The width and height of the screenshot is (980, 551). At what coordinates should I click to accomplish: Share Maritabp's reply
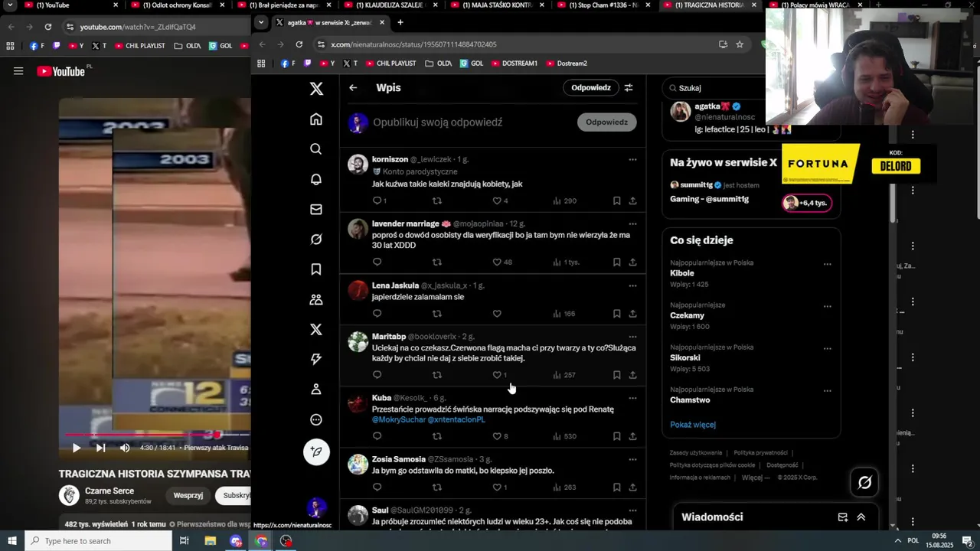click(x=632, y=375)
